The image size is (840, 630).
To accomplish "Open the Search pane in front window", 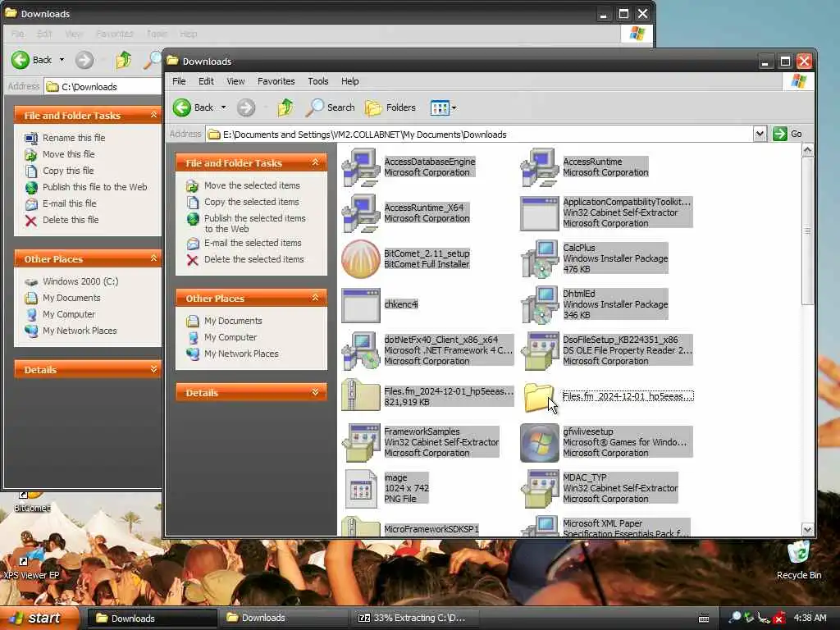I will point(331,107).
